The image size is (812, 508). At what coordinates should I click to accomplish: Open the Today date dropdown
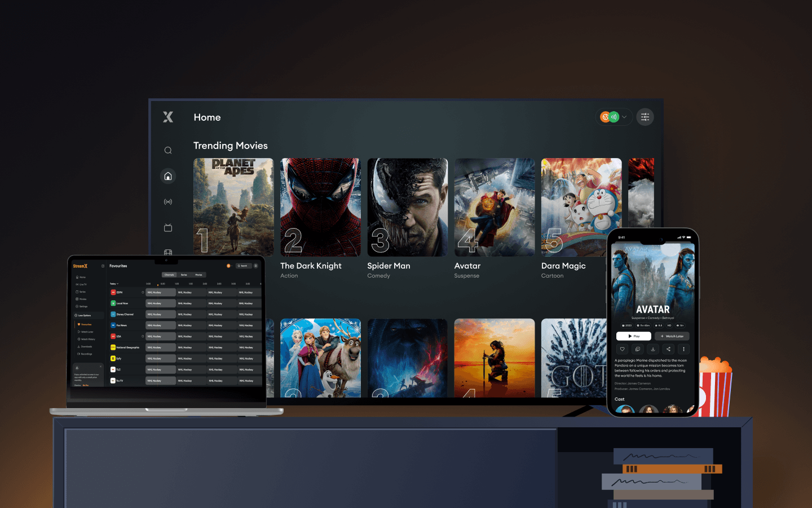(x=114, y=284)
